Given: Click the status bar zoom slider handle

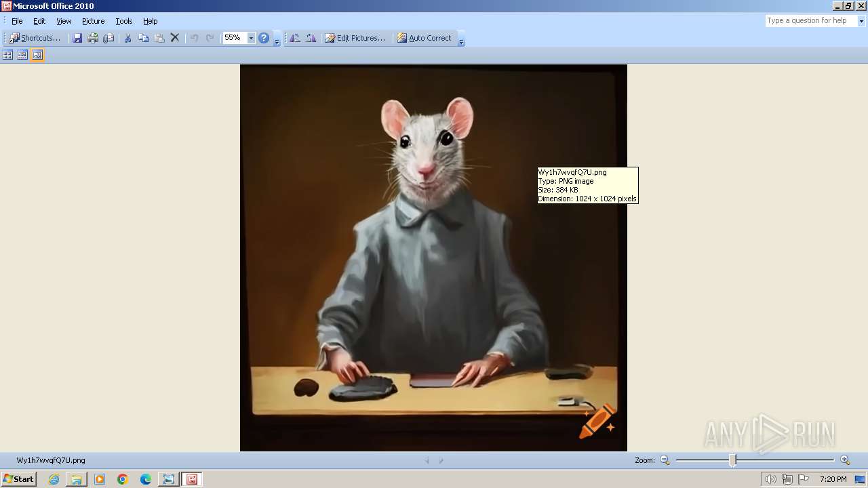Looking at the screenshot, I should [x=732, y=460].
